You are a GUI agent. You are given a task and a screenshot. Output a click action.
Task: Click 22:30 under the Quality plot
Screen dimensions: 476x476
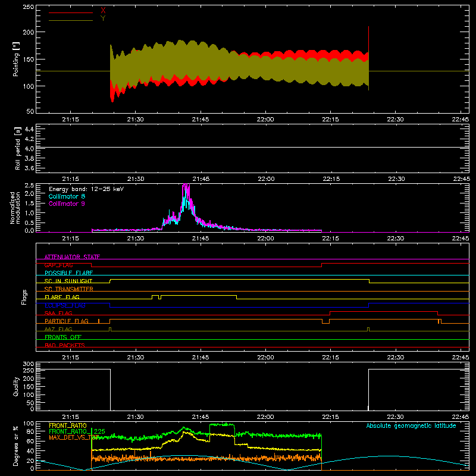point(396,416)
